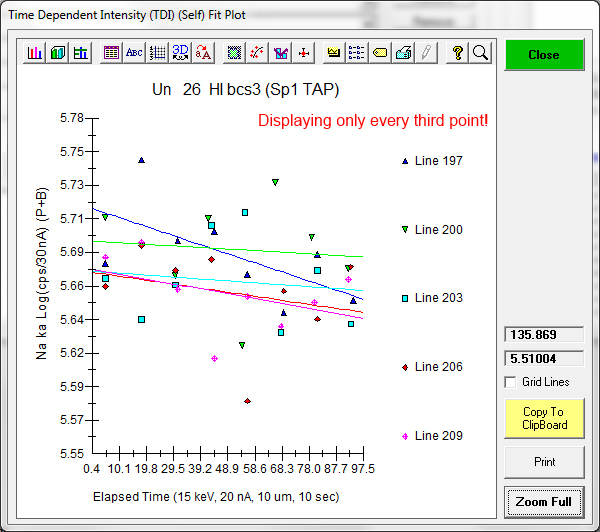The image size is (600, 532).
Task: Click the font size (aA) icon
Action: click(203, 53)
